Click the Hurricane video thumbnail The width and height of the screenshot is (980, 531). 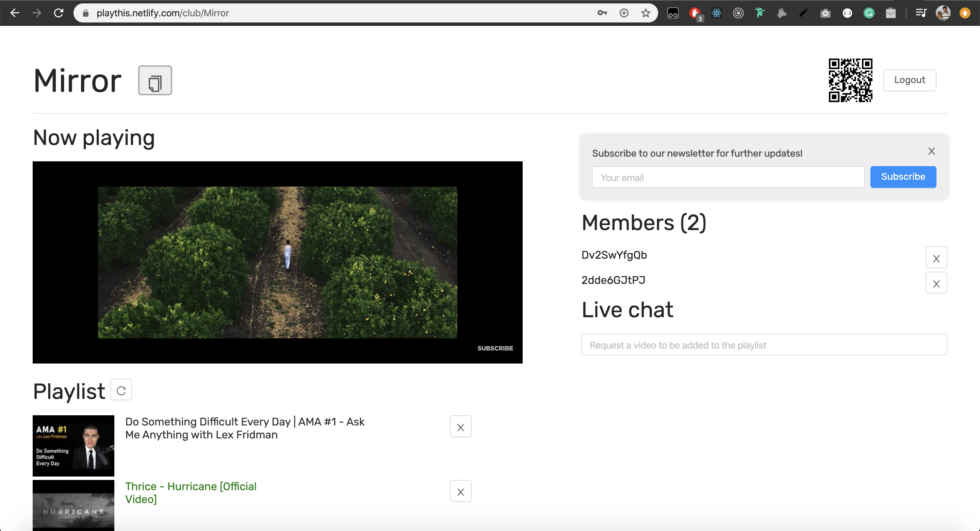click(x=73, y=505)
